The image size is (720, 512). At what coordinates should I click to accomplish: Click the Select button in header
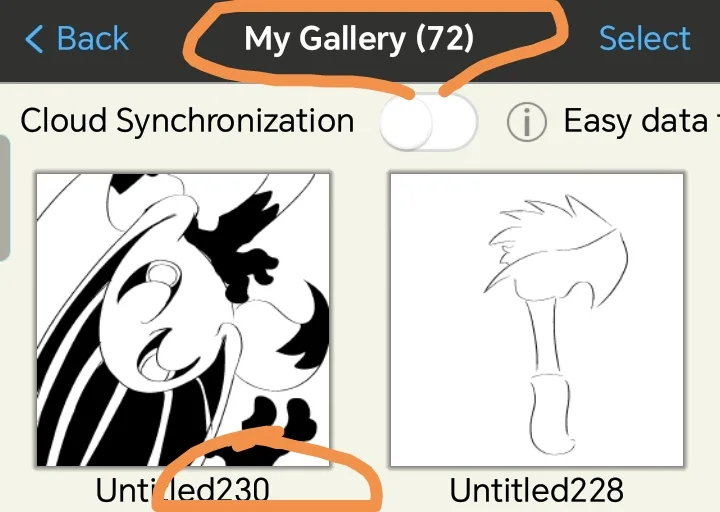[645, 39]
